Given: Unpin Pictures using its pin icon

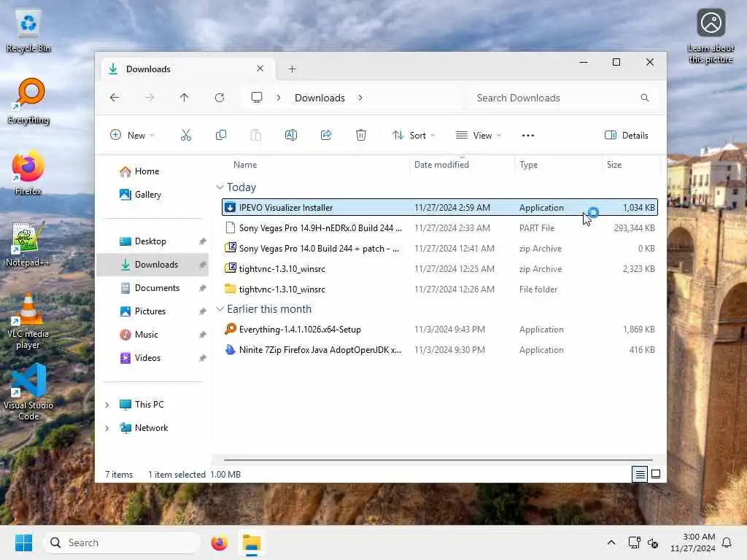Looking at the screenshot, I should tap(203, 311).
